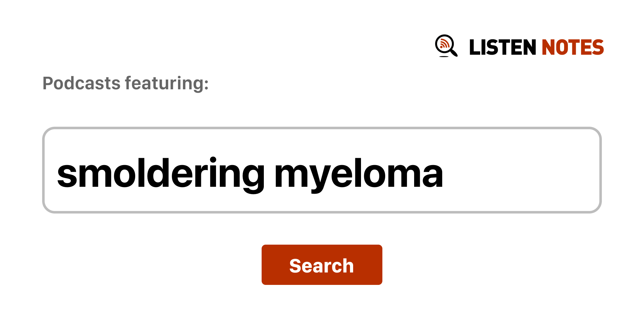Click the red NOTES word in the logo
This screenshot has height=322, width=644.
(572, 47)
